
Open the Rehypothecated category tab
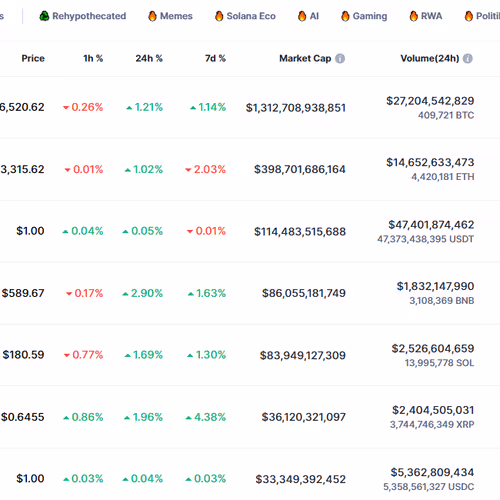click(x=83, y=16)
